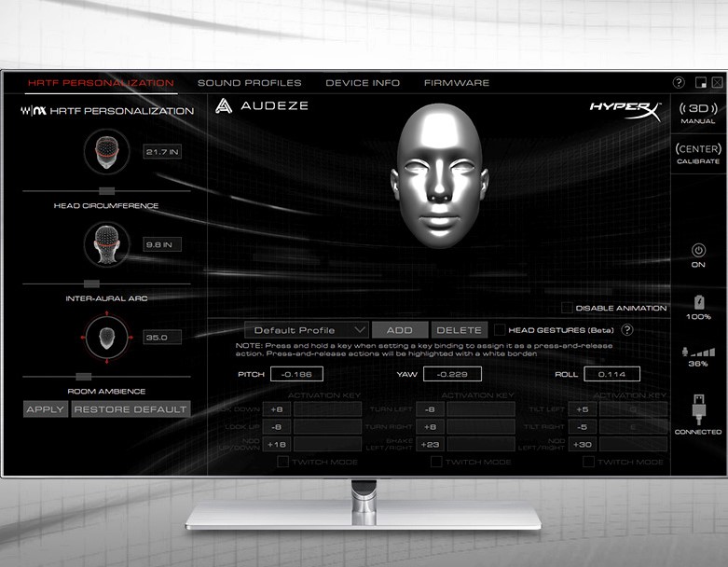The width and height of the screenshot is (728, 567).
Task: Open the Firmware tab
Action: [x=457, y=83]
